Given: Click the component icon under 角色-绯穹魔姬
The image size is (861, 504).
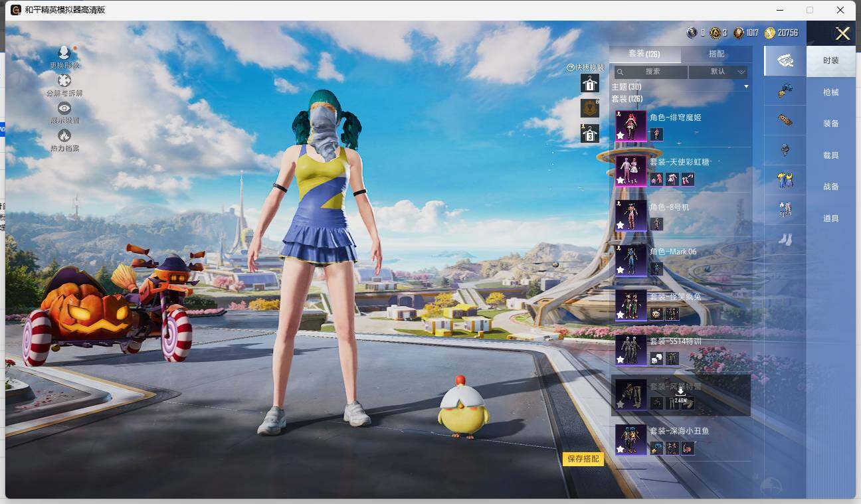Looking at the screenshot, I should click(656, 134).
